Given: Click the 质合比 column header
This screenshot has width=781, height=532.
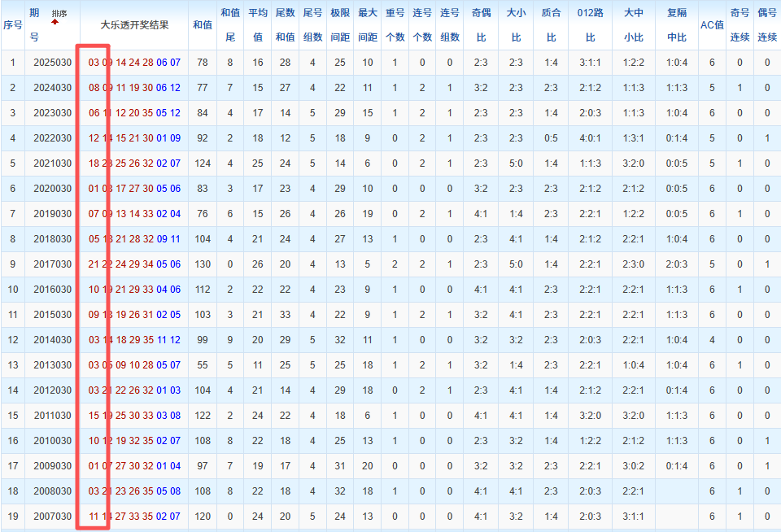Looking at the screenshot, I should (551, 25).
